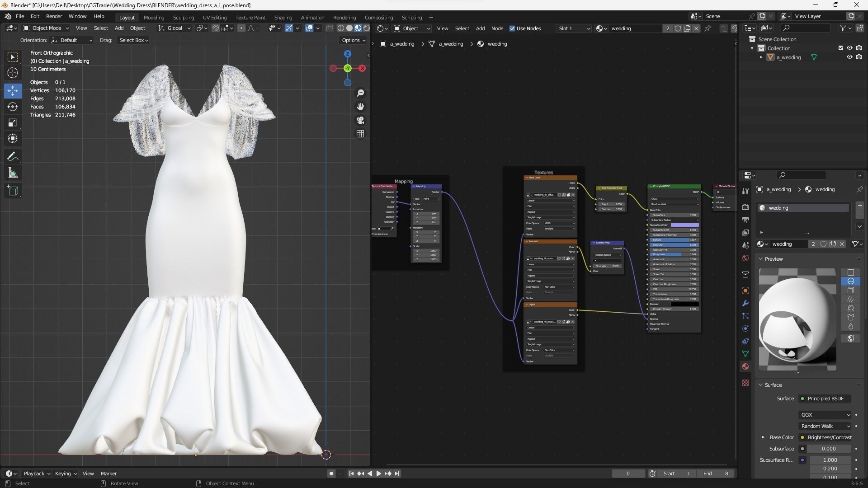Switch to solid viewport shading

click(x=349, y=28)
